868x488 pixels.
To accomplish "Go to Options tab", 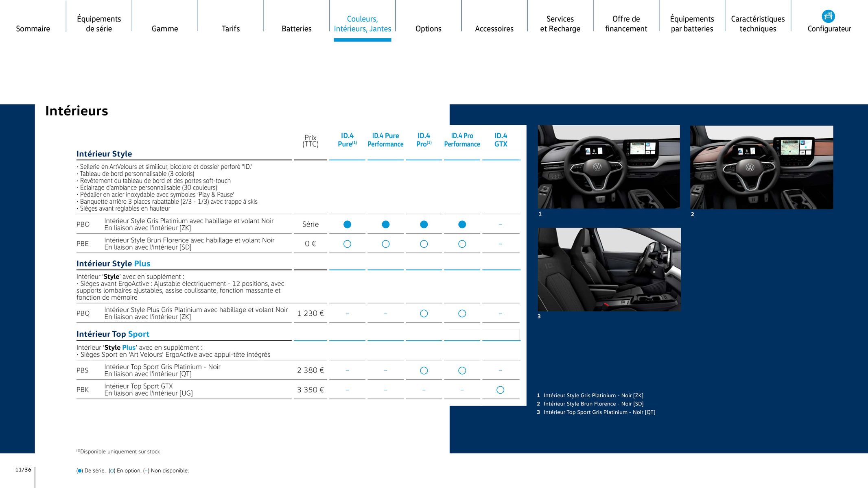I will (x=429, y=28).
